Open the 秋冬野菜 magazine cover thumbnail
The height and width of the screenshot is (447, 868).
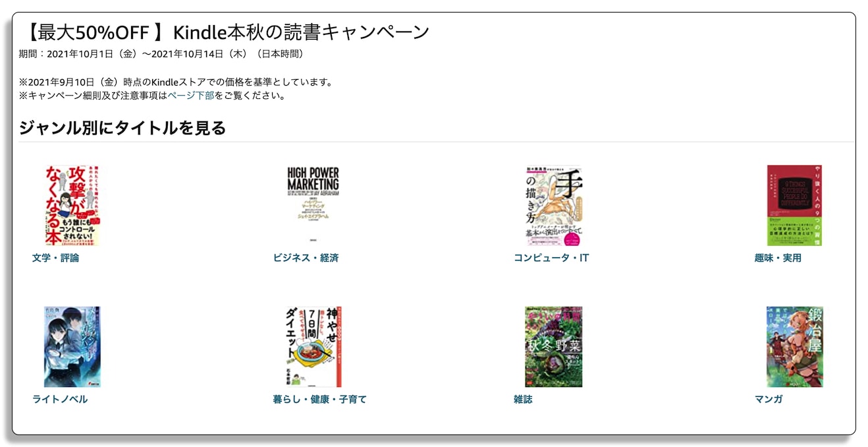[x=554, y=347]
